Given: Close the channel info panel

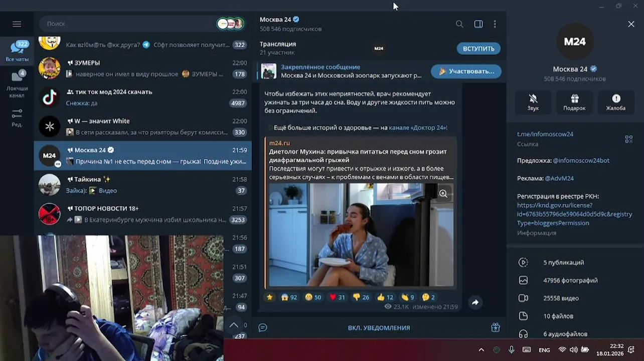Looking at the screenshot, I should (x=631, y=24).
